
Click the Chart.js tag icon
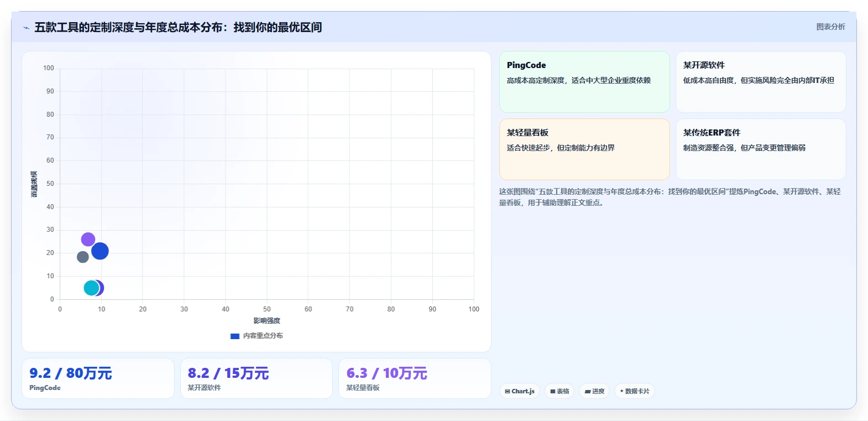point(508,391)
